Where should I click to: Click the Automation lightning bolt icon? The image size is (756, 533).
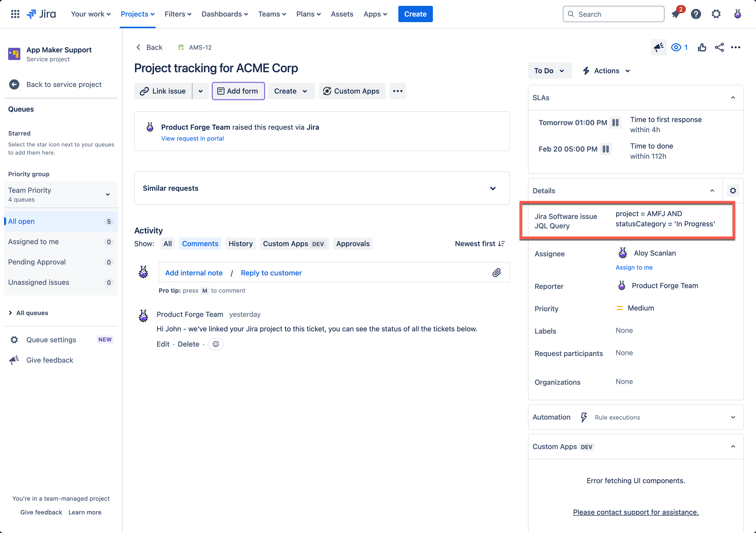coord(584,417)
